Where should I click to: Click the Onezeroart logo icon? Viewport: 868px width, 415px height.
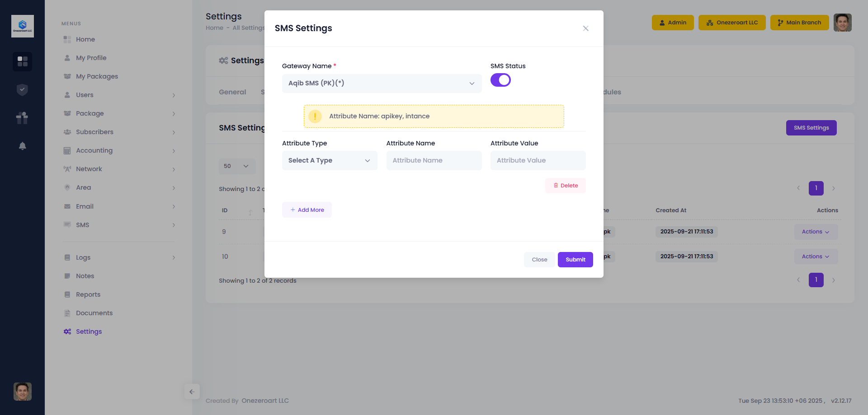23,26
